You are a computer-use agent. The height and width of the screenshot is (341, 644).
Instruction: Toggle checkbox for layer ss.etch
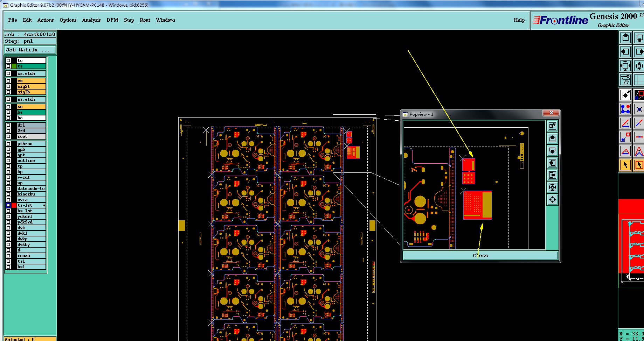coord(8,99)
